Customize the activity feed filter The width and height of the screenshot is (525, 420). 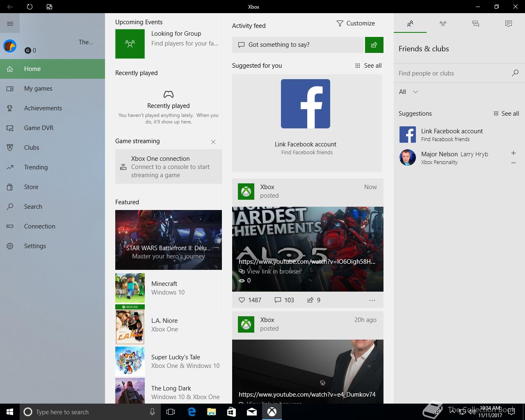coord(356,23)
